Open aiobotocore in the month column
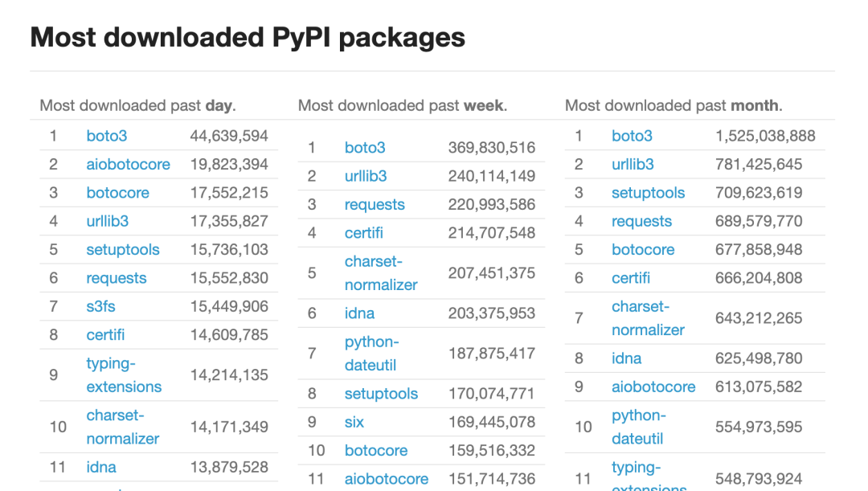Image resolution: width=868 pixels, height=491 pixels. (653, 387)
